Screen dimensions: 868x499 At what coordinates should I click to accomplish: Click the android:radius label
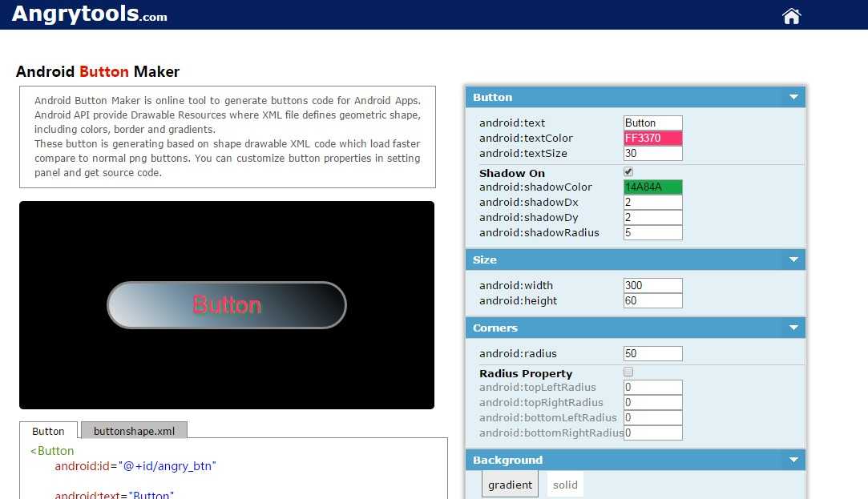point(518,353)
